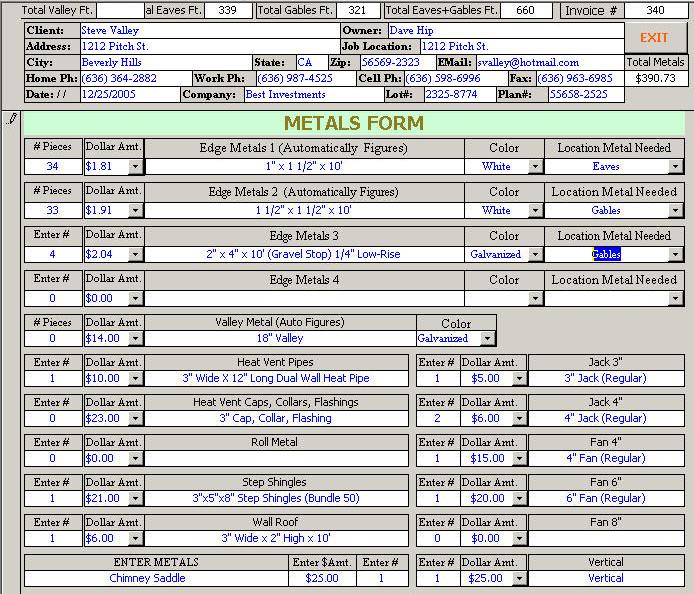Click the Jack 4" quantity field 2
Viewport: 694px width, 594px height.
tap(437, 418)
